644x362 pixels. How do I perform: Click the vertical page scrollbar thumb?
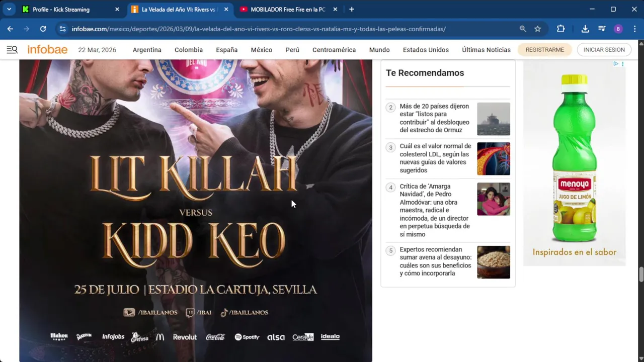coord(641,275)
